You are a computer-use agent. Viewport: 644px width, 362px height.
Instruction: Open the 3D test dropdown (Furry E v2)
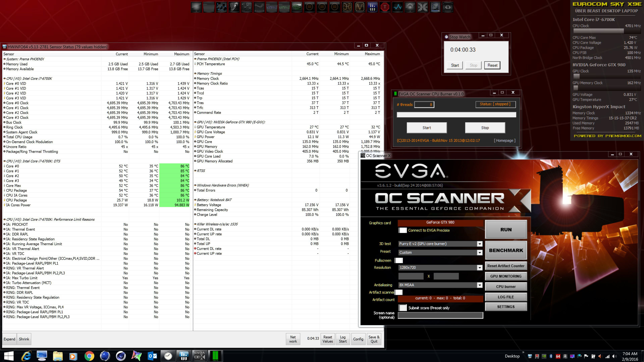point(440,244)
